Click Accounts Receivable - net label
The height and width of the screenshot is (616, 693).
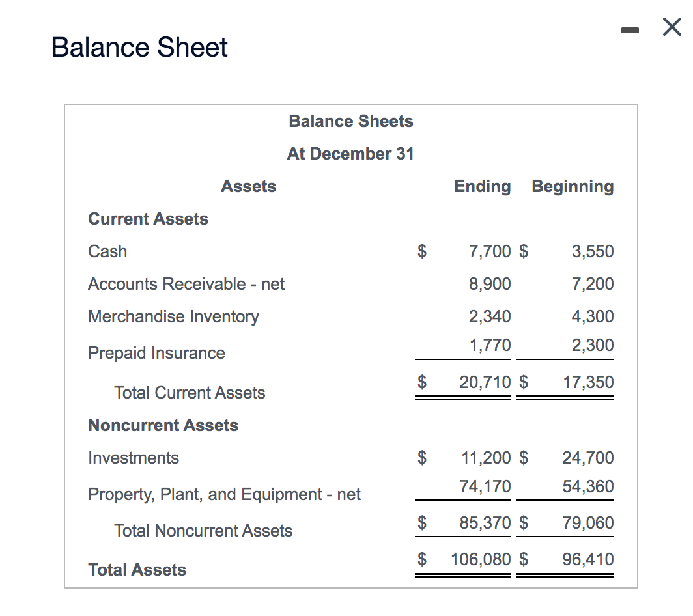click(186, 284)
